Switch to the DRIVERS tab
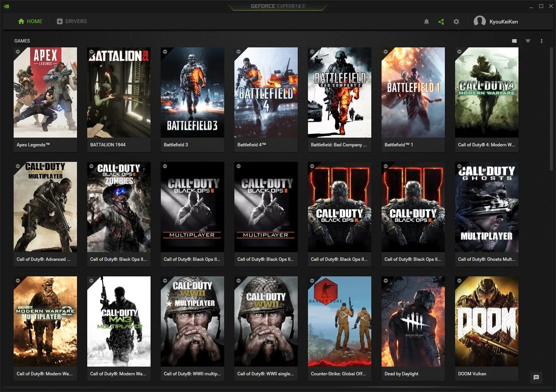Viewport: 556px width, 392px height. coord(72,21)
